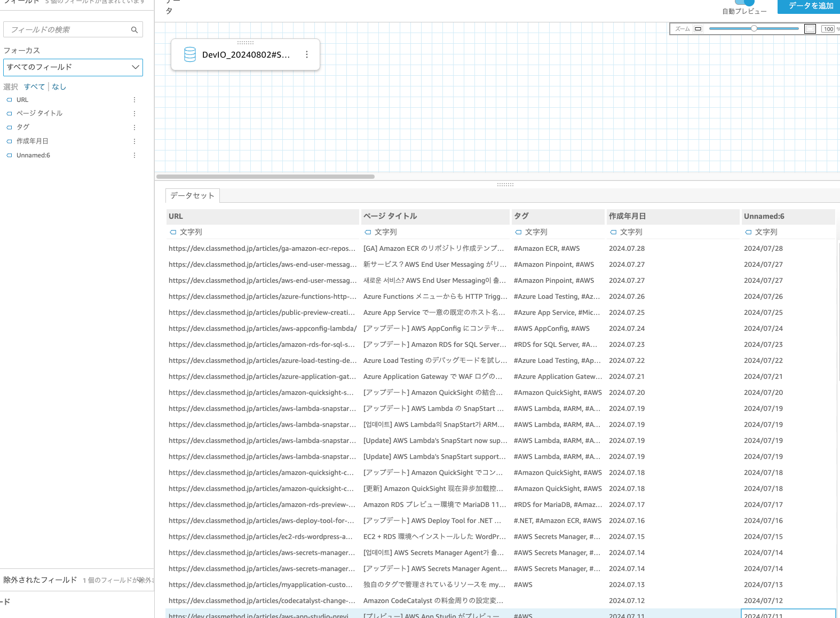
Task: Open options menu for タグ field
Action: pos(134,128)
